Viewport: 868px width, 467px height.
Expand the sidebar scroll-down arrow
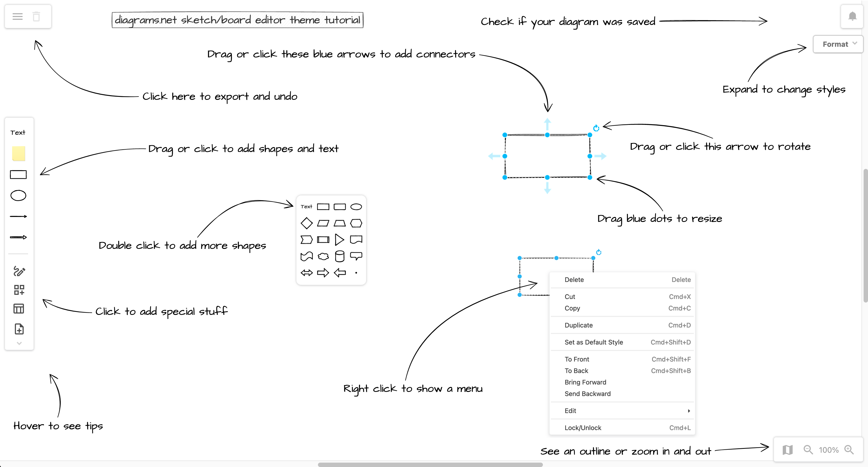pyautogui.click(x=19, y=343)
